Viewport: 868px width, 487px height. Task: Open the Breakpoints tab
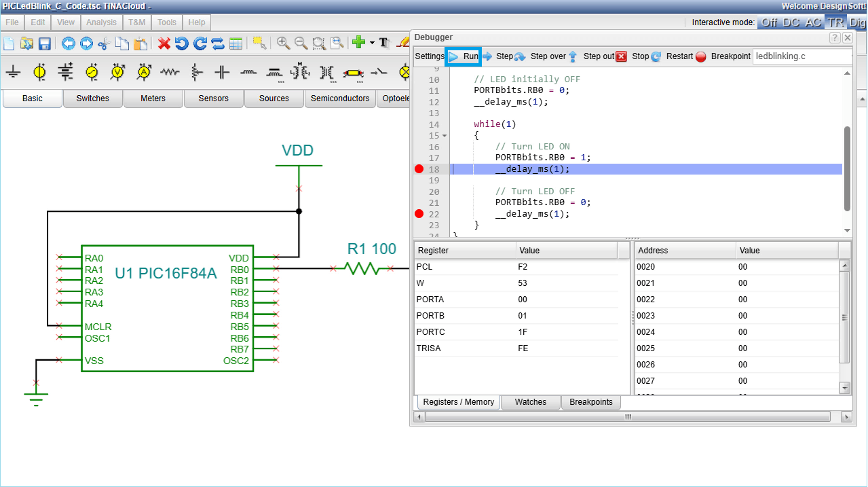point(591,402)
